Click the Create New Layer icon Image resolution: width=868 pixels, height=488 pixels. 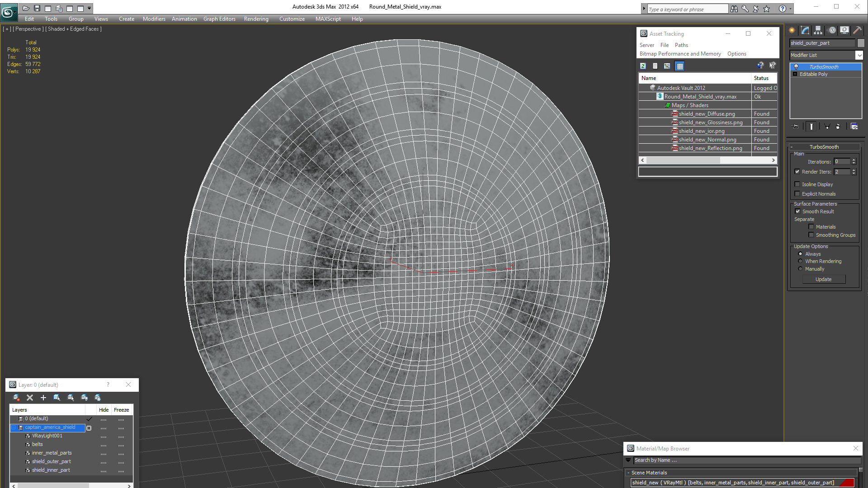tap(16, 398)
